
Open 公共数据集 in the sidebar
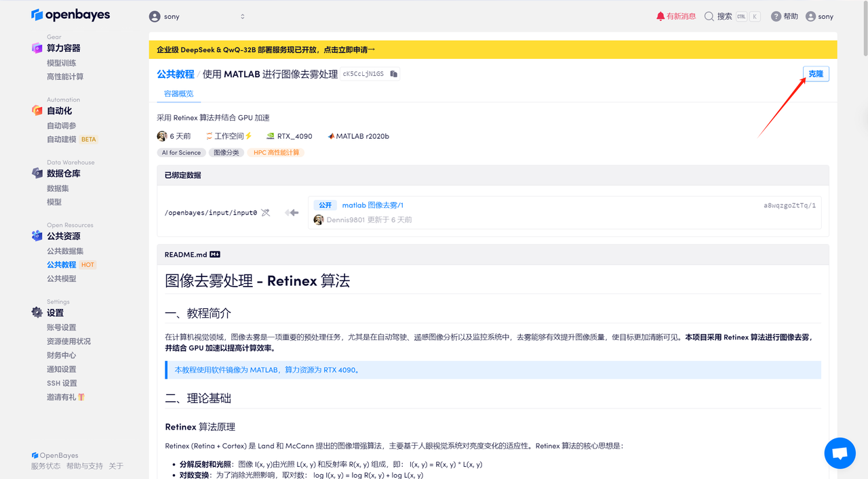tap(65, 251)
